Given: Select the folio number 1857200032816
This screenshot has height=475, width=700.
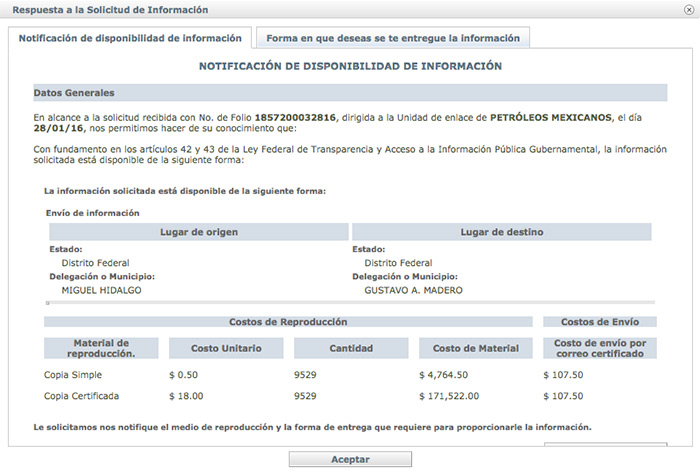Looking at the screenshot, I should (x=296, y=117).
